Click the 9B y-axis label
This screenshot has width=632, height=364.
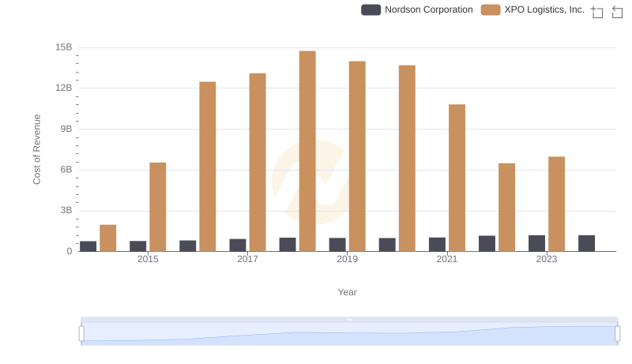click(x=66, y=129)
